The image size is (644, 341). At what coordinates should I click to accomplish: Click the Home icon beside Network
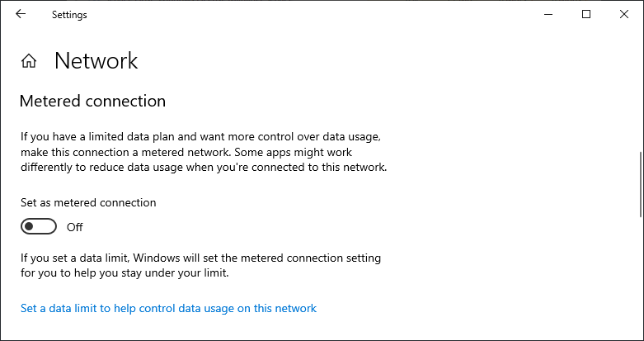tap(29, 61)
